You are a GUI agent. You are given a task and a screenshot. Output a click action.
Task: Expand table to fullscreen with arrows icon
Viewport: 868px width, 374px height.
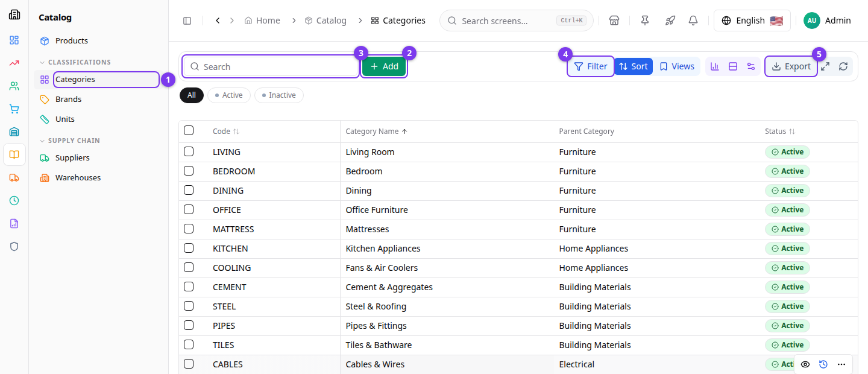[825, 66]
